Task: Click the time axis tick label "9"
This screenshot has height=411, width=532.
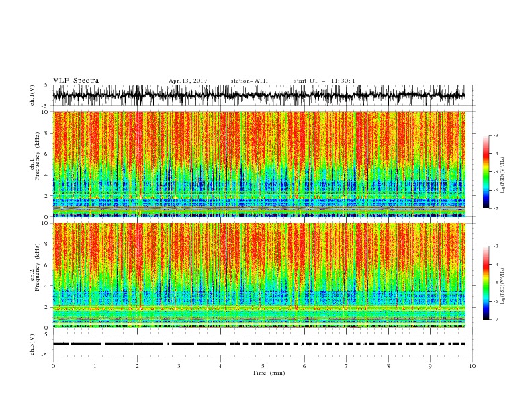Action: coord(430,366)
